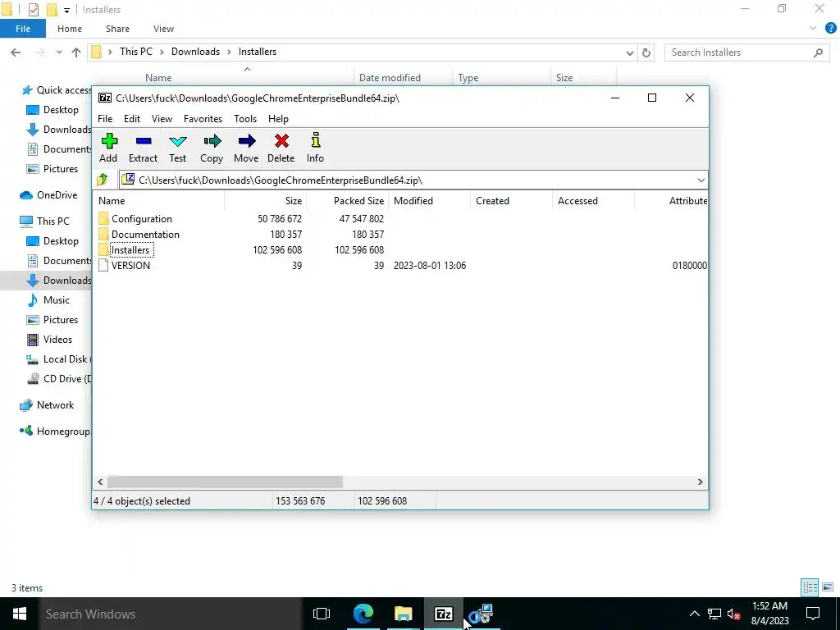Expand the 7-Zip path dropdown arrow
840x630 pixels.
click(701, 180)
